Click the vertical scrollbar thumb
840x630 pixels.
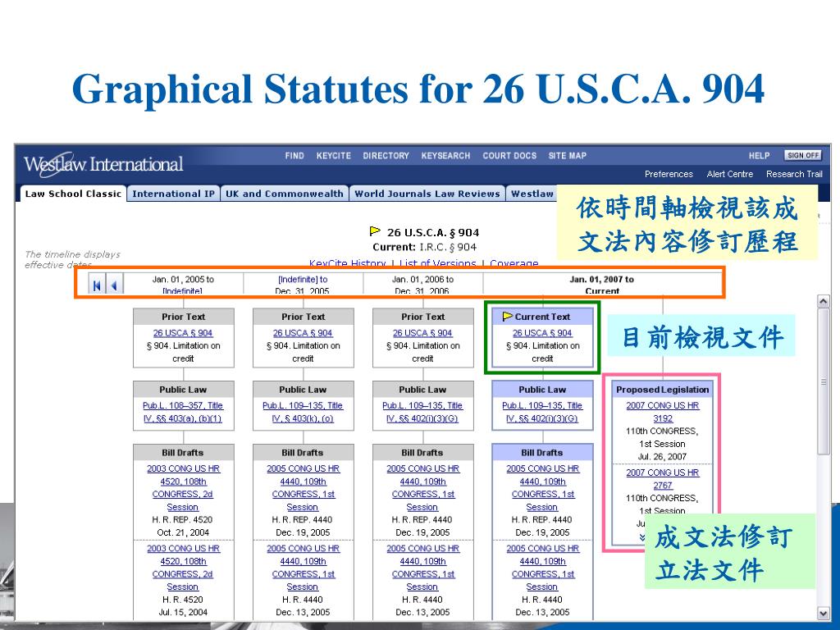click(824, 381)
